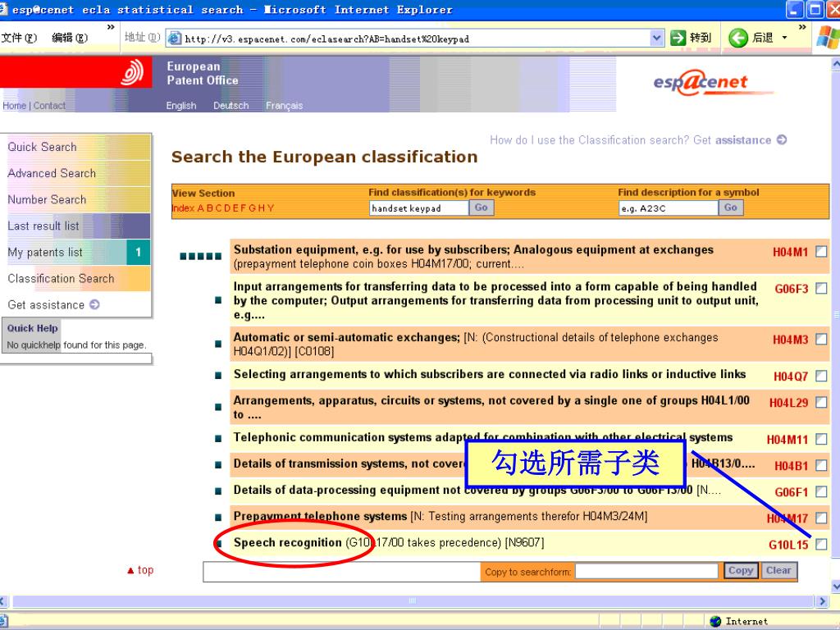Click the bullet icon beside Prepayment telephone systems
The width and height of the screenshot is (840, 630).
(x=218, y=518)
